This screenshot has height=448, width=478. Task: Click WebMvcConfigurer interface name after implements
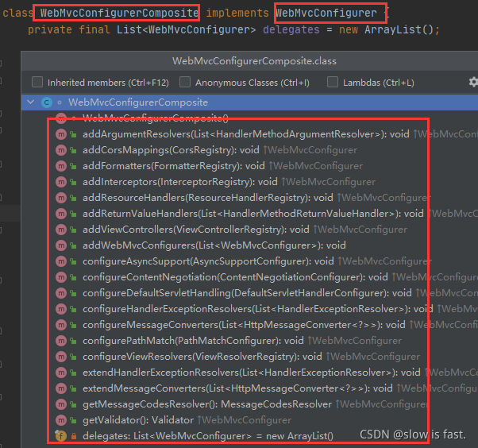[326, 14]
